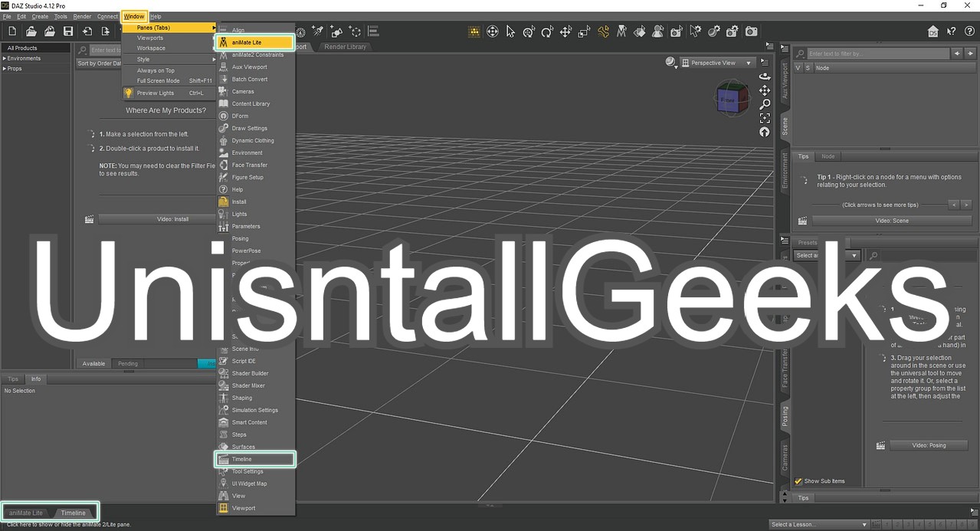Switch to the Render Library tab
This screenshot has height=531, width=980.
pyautogui.click(x=346, y=47)
